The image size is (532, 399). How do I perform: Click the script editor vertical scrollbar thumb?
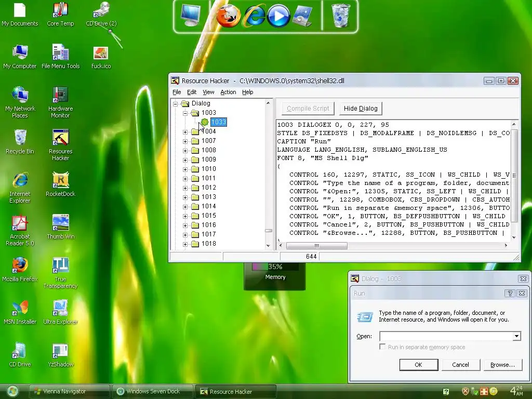(514, 176)
